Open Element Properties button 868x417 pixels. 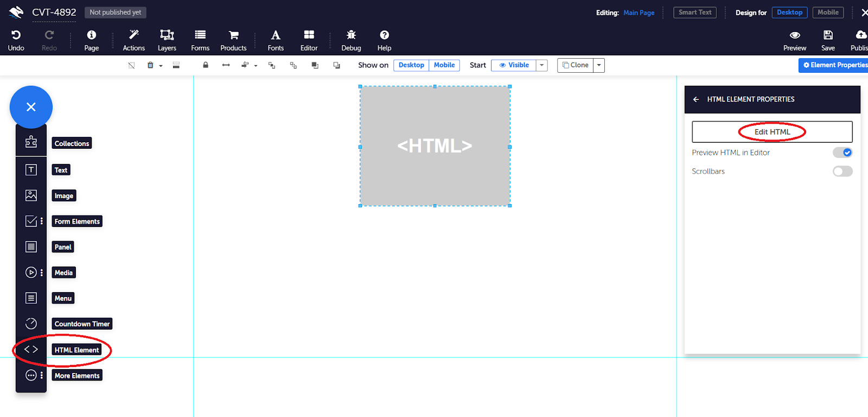coord(833,65)
